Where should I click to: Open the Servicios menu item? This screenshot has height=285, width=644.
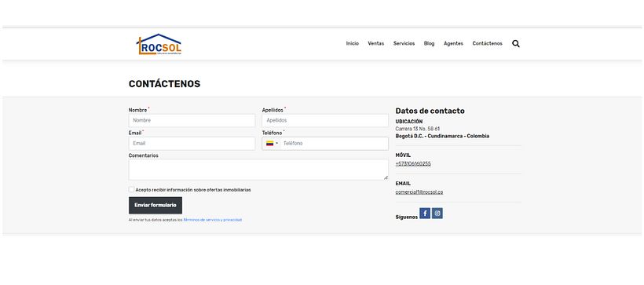tap(404, 43)
